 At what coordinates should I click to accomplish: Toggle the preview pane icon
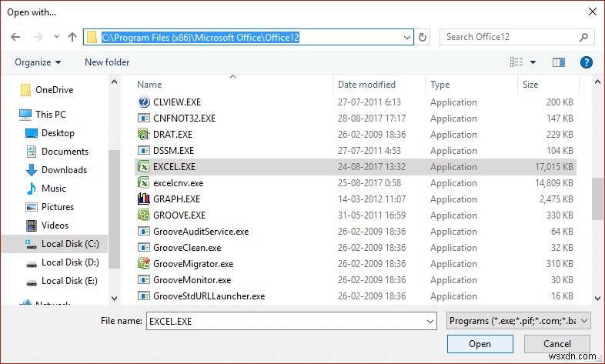coord(558,62)
